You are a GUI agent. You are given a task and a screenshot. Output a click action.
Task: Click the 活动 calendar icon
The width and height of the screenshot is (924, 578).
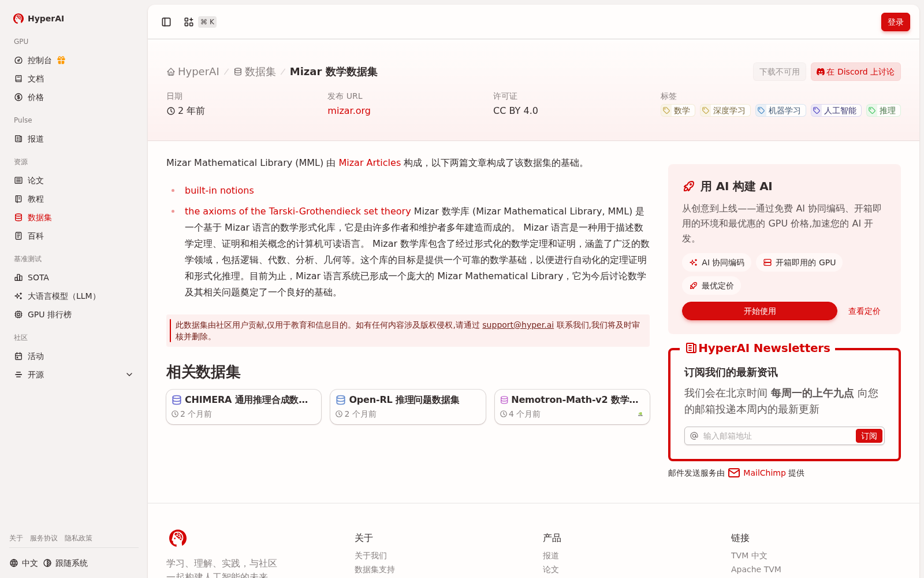pos(18,356)
